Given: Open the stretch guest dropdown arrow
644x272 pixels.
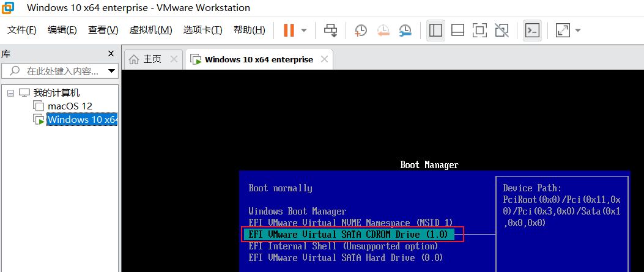Looking at the screenshot, I should [577, 30].
